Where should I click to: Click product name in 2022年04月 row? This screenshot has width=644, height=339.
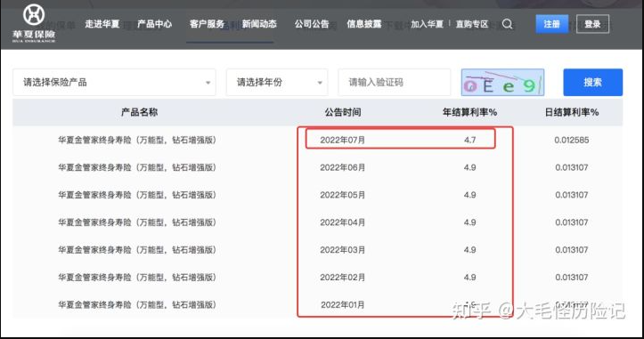137,222
